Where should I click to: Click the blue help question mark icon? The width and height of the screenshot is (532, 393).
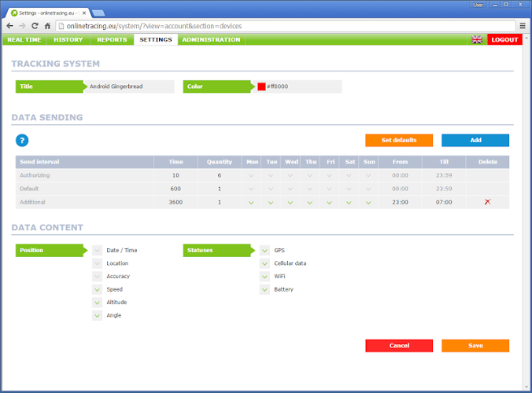coord(22,140)
